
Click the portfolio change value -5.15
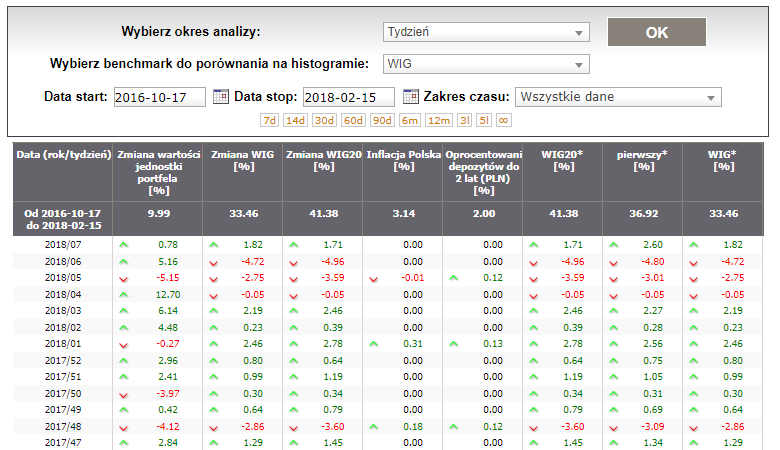point(168,278)
